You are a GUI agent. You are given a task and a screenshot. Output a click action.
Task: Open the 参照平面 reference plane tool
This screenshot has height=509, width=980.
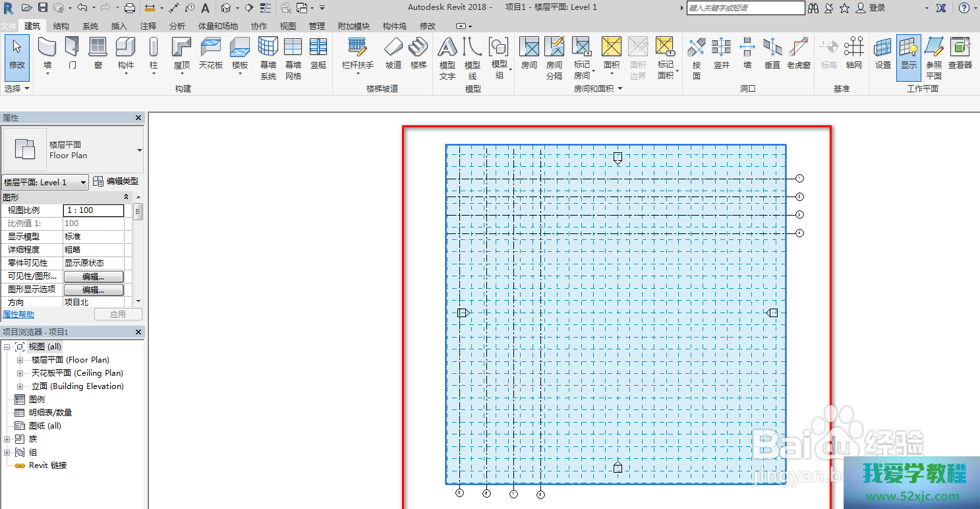[934, 57]
